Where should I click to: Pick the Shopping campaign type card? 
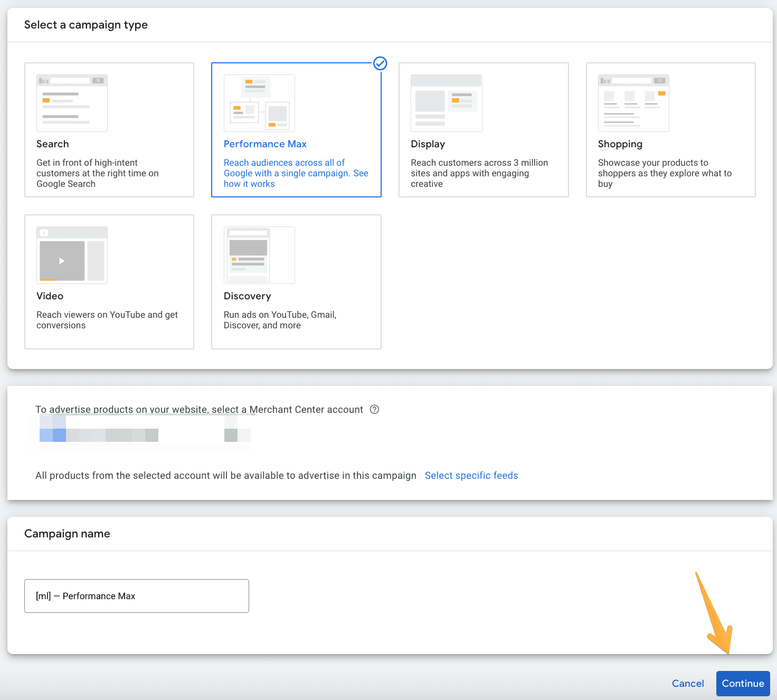[x=671, y=130]
